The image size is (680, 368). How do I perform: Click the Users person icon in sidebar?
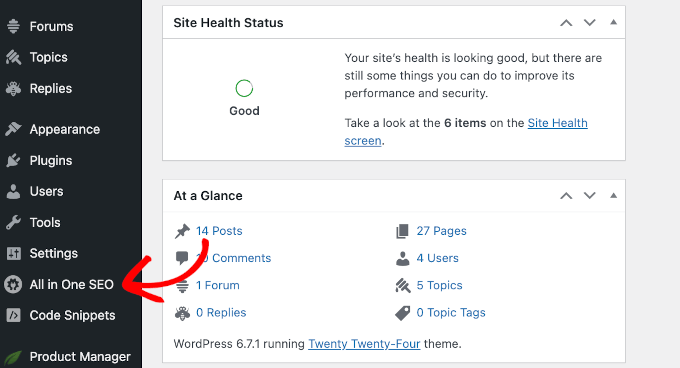point(13,191)
